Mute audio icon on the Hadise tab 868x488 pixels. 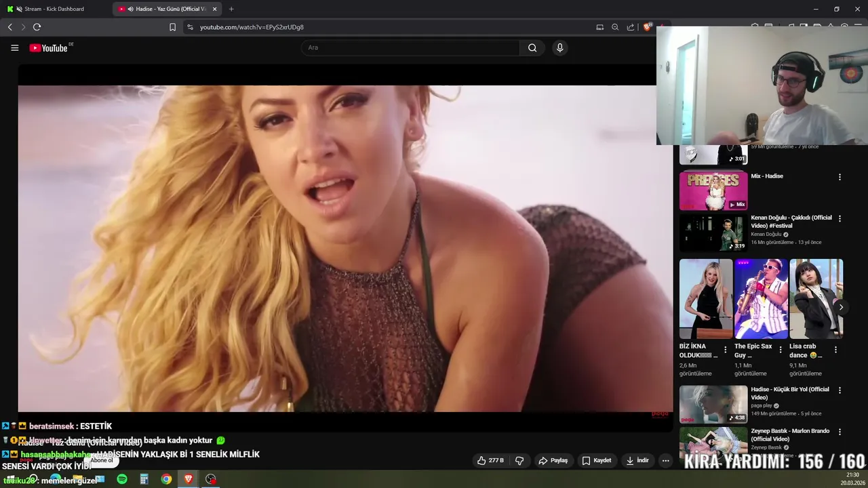(130, 9)
